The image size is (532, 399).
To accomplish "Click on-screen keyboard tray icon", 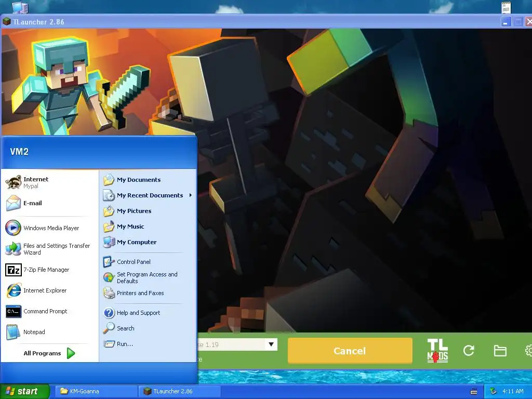I will 474,392.
